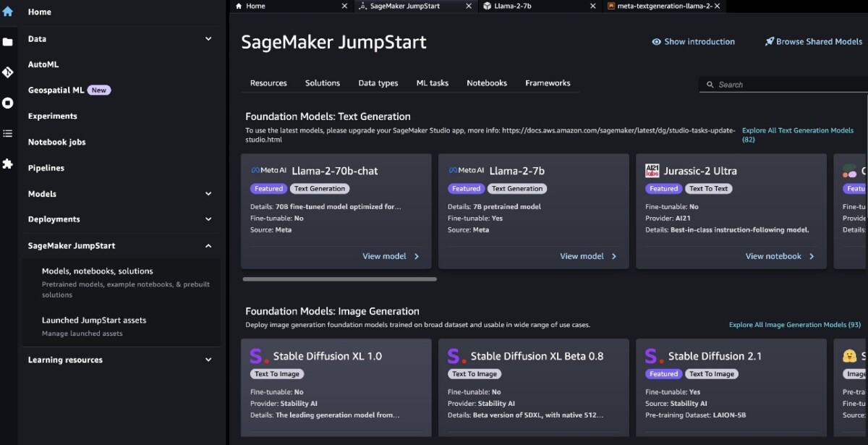Open the Git panel icon
The image size is (868, 445).
[8, 72]
